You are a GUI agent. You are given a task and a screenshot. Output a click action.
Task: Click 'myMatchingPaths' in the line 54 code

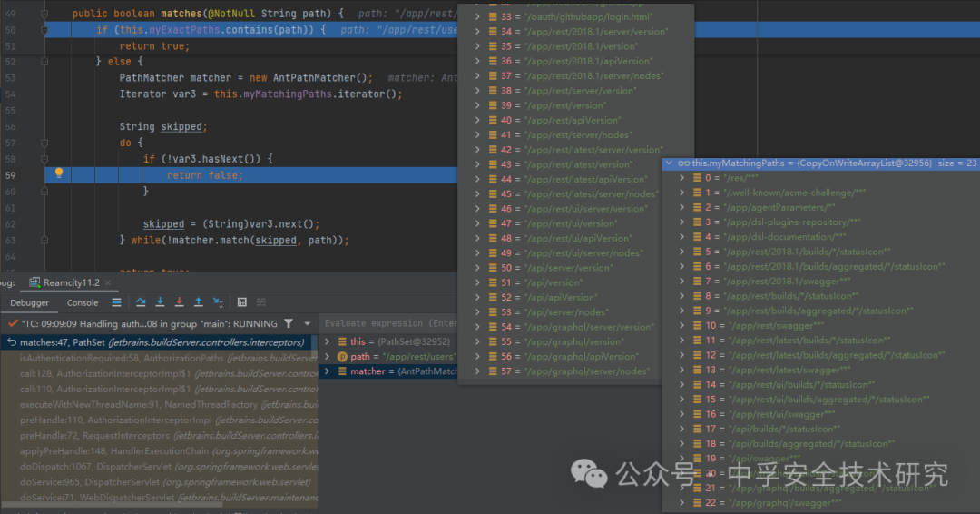click(288, 94)
